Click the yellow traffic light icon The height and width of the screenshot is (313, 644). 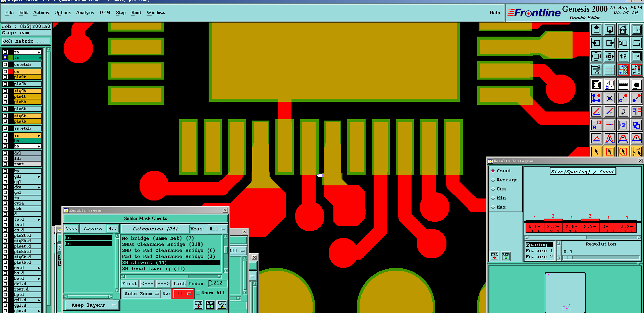coord(623,70)
